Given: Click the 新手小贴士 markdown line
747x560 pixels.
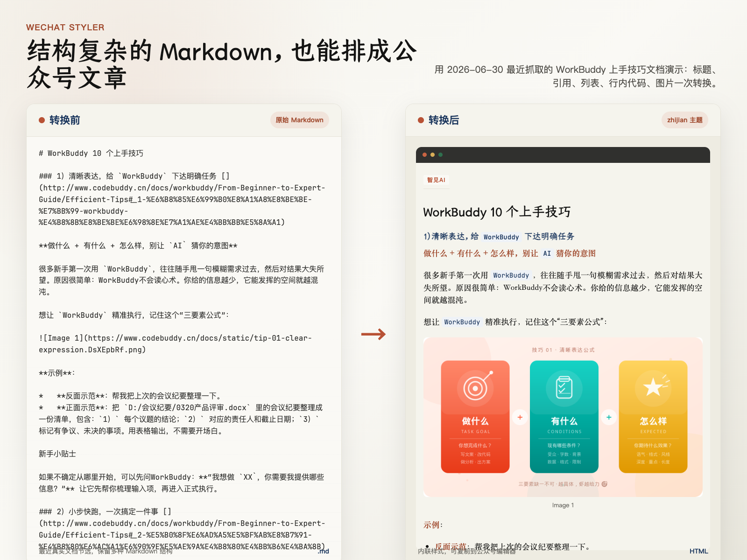Looking at the screenshot, I should pos(57,454).
